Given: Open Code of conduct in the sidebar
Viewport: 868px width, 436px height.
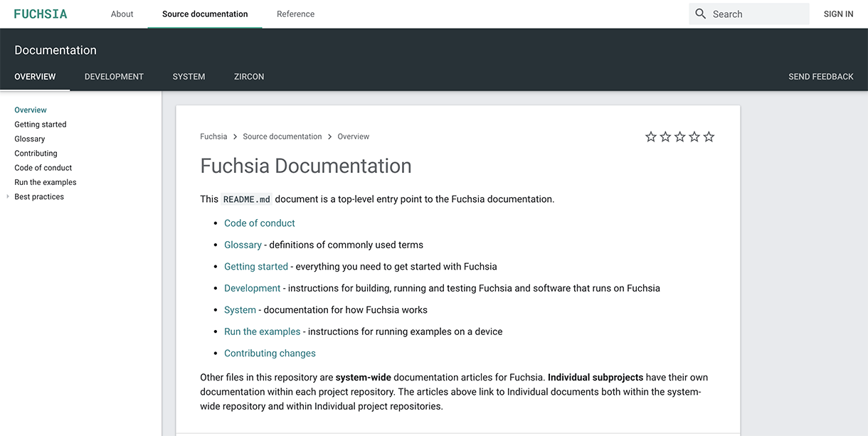Looking at the screenshot, I should coord(43,168).
